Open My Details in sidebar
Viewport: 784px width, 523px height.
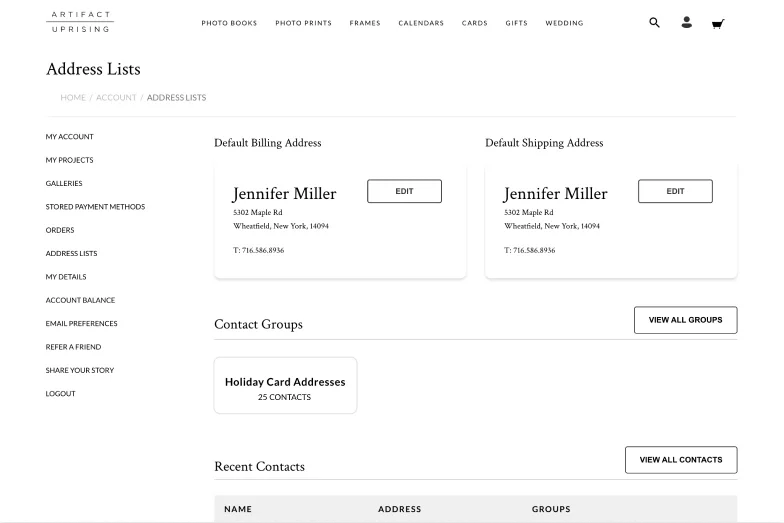coord(66,277)
